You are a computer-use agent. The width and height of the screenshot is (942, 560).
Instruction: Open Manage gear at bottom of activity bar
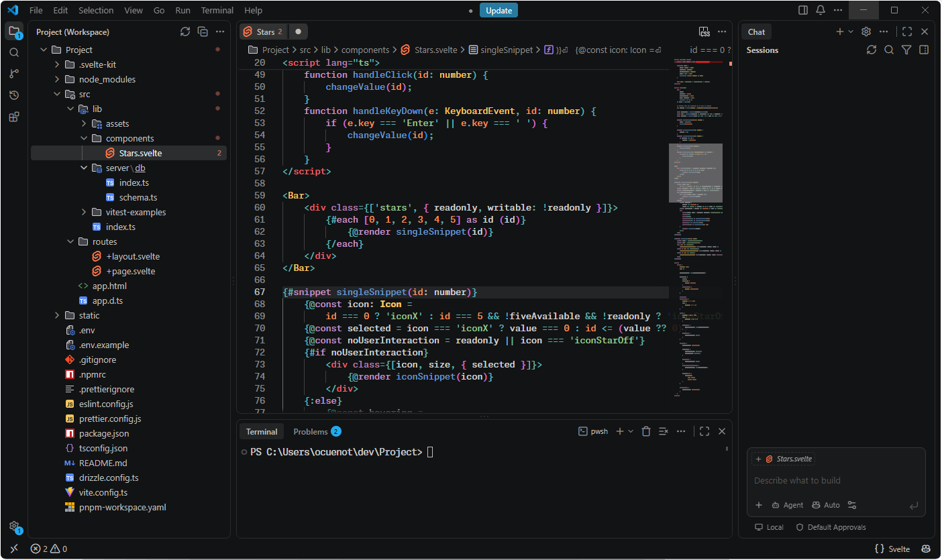pos(14,526)
